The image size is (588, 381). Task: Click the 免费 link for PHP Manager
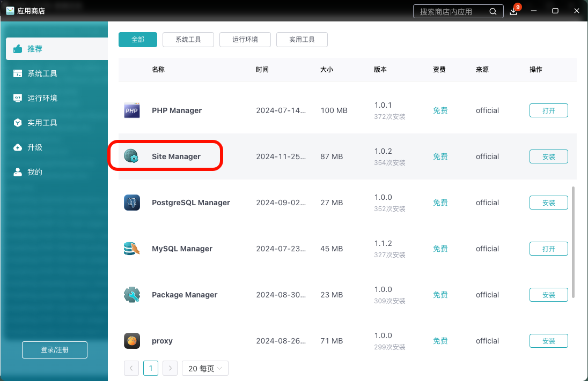440,110
